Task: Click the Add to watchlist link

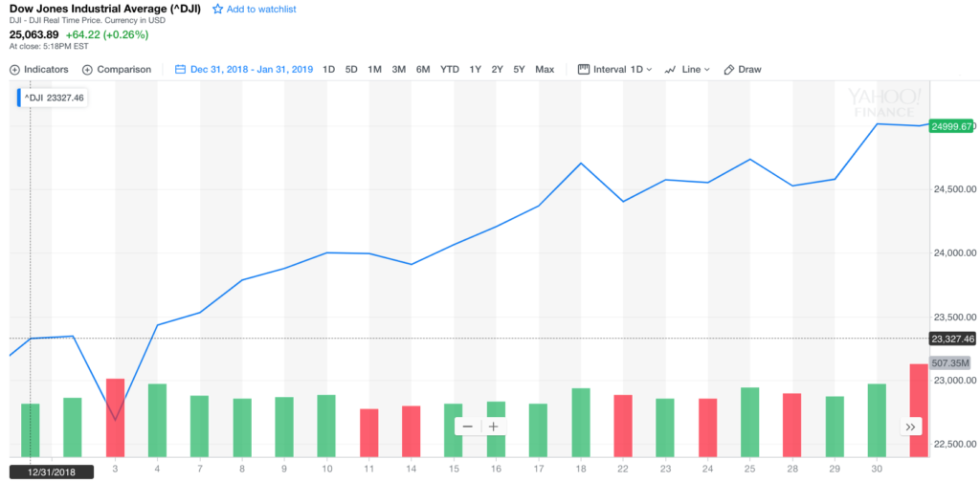Action: [x=262, y=10]
